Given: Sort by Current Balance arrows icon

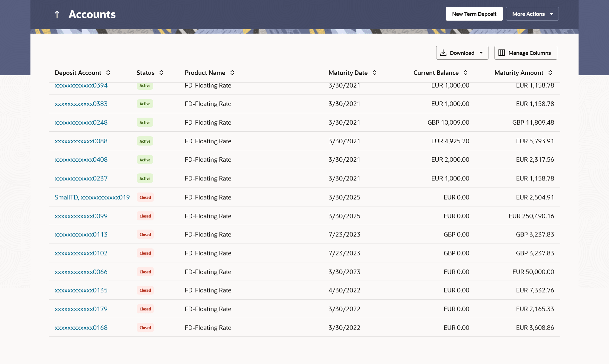Looking at the screenshot, I should coord(466,73).
